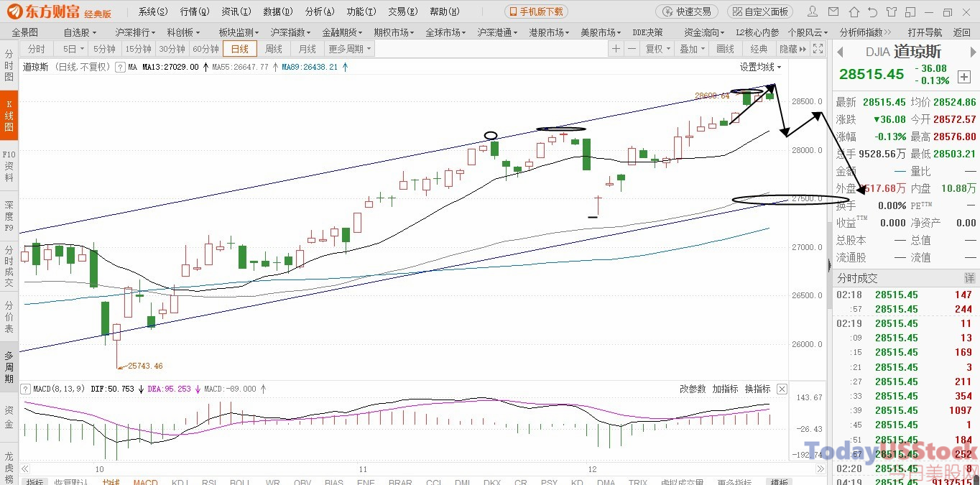Toggle 画线 drawing tools
The height and width of the screenshot is (485, 980).
click(x=726, y=48)
